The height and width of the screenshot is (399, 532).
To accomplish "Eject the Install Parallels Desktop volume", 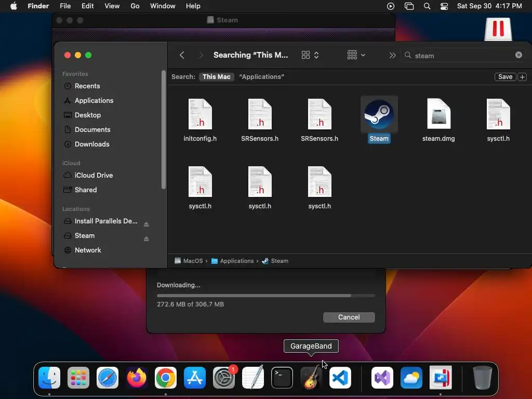I will point(146,224).
